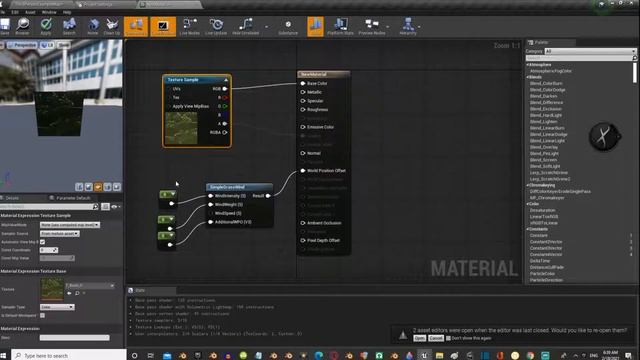Open the Edit menu
Image resolution: width=640 pixels, height=360 pixels.
(x=15, y=12)
